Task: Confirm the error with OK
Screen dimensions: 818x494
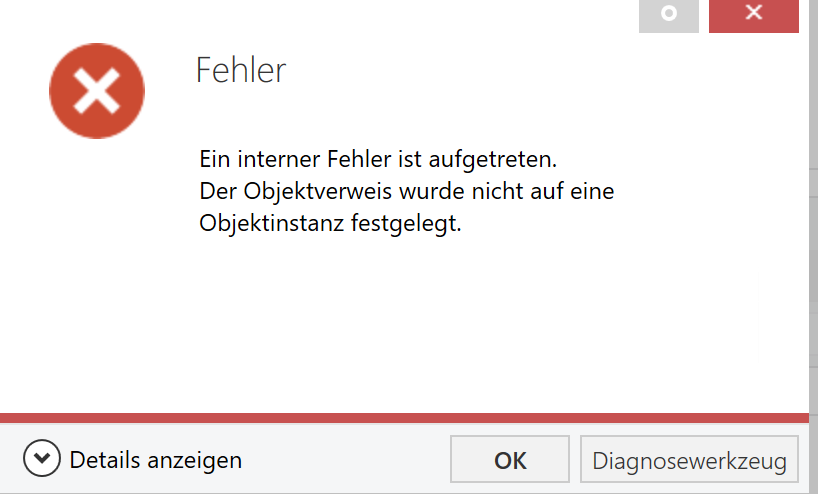Action: click(x=510, y=460)
